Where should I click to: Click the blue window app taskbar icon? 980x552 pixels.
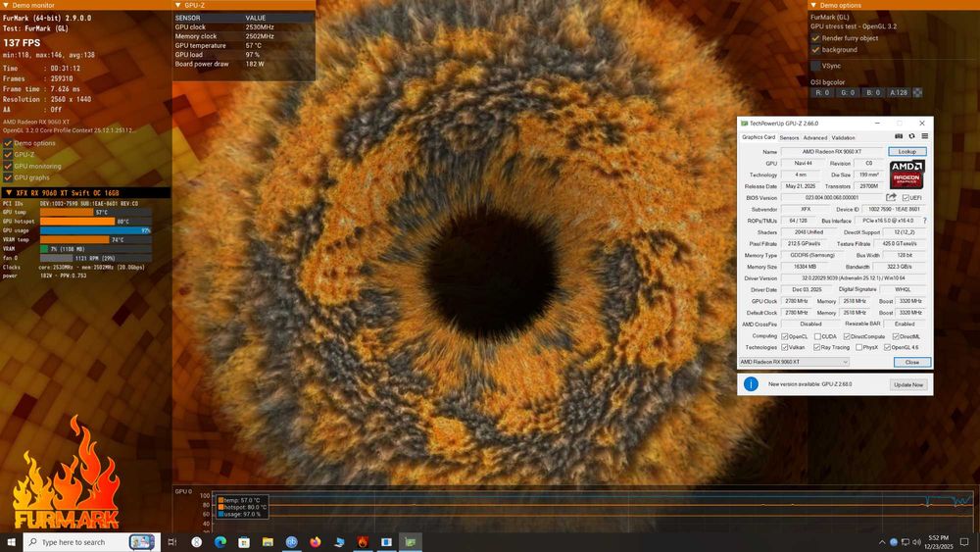click(x=386, y=542)
